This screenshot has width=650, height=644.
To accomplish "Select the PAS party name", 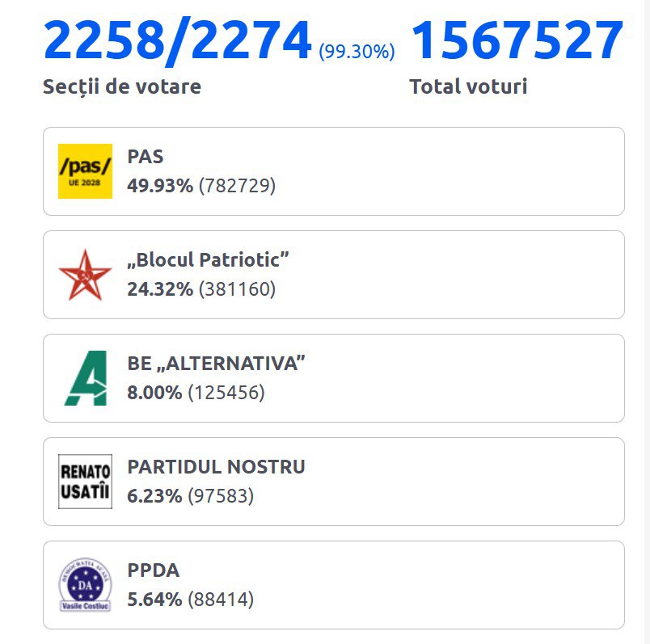I will tap(146, 157).
